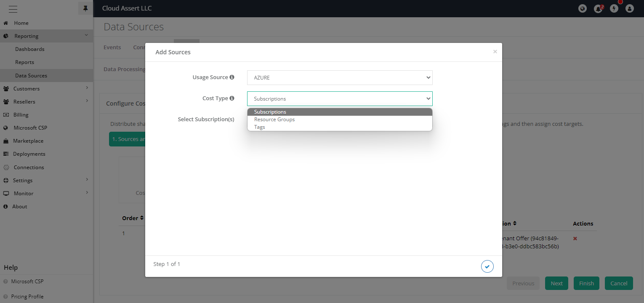The width and height of the screenshot is (644, 303).
Task: Go to Microsoft CSP menu item
Action: coord(30,128)
